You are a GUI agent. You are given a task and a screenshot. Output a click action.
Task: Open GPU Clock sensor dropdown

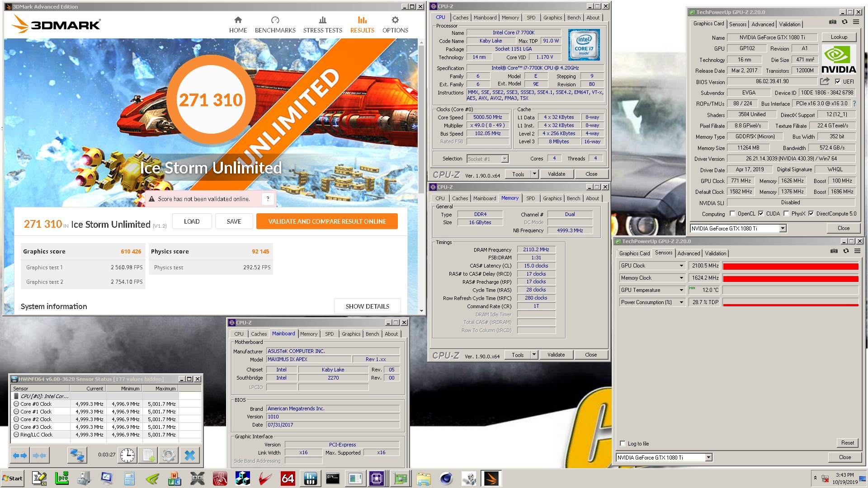tap(681, 266)
